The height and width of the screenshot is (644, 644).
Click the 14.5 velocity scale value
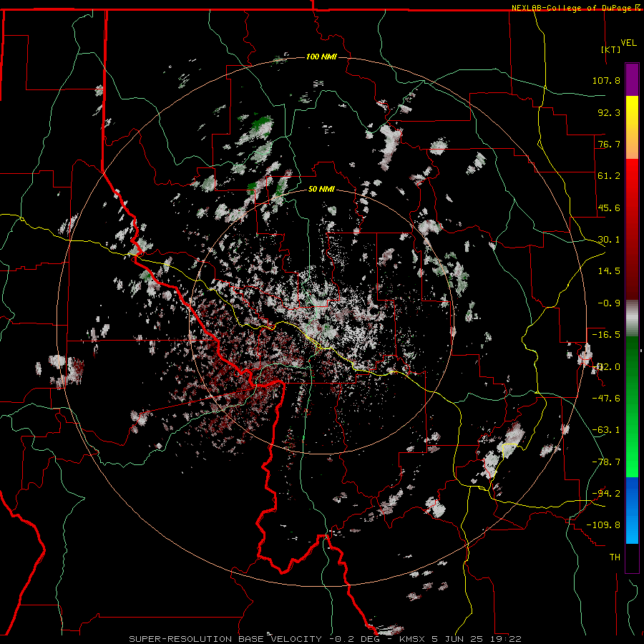[609, 271]
